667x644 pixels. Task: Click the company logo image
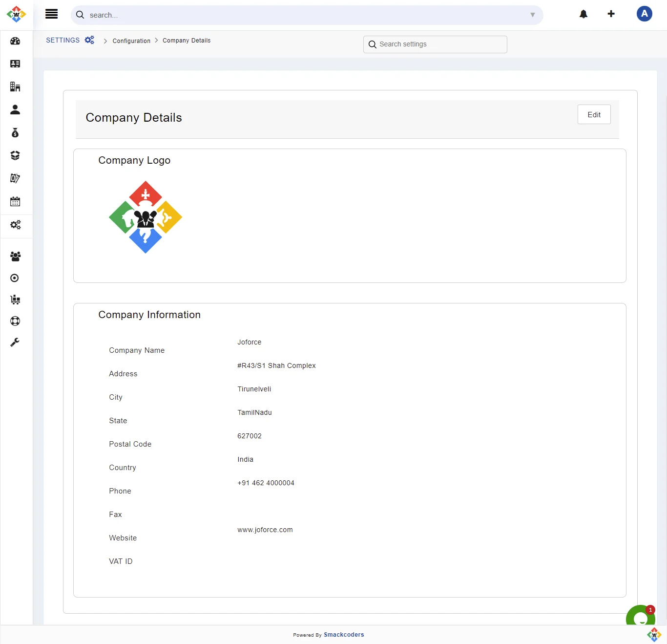146,217
